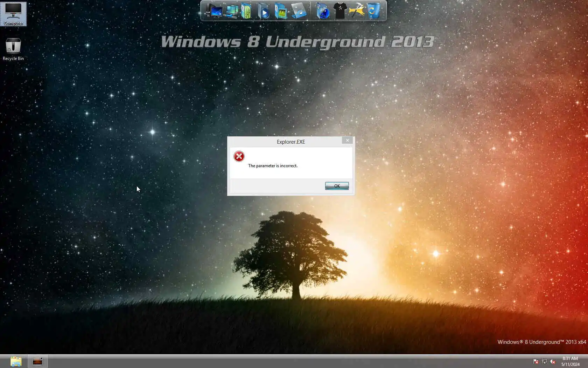588x368 pixels.
Task: Open the documents binder folder in the dock
Action: point(246,11)
